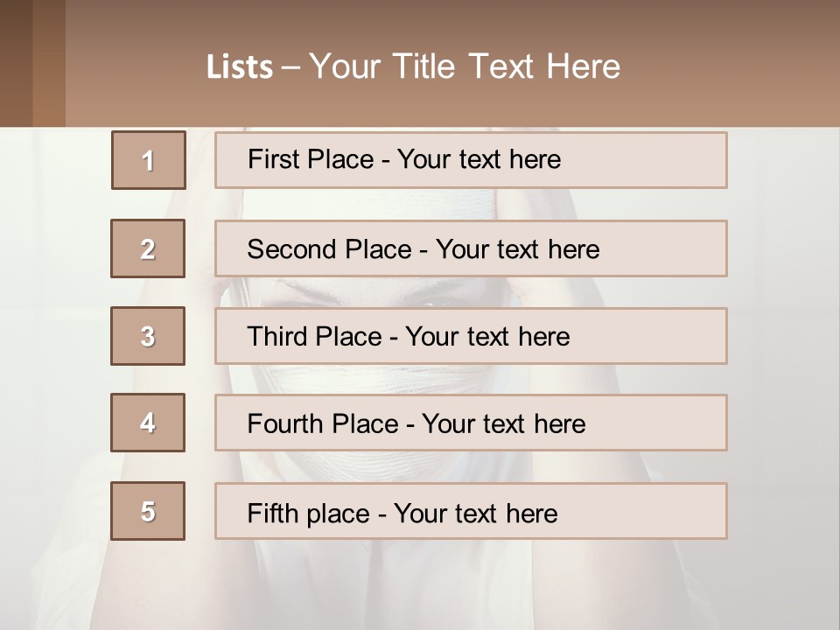Select the First Place text box

click(471, 160)
